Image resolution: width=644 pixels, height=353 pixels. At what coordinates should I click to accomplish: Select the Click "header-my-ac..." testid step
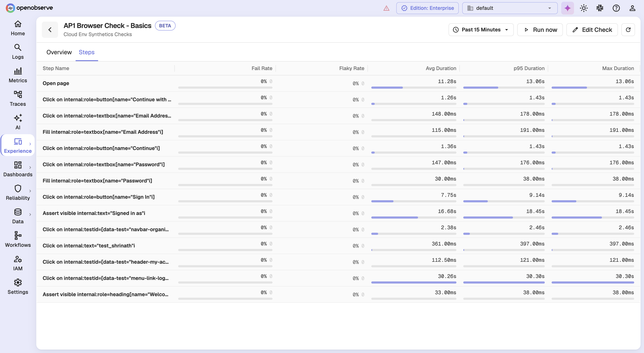pyautogui.click(x=338, y=262)
